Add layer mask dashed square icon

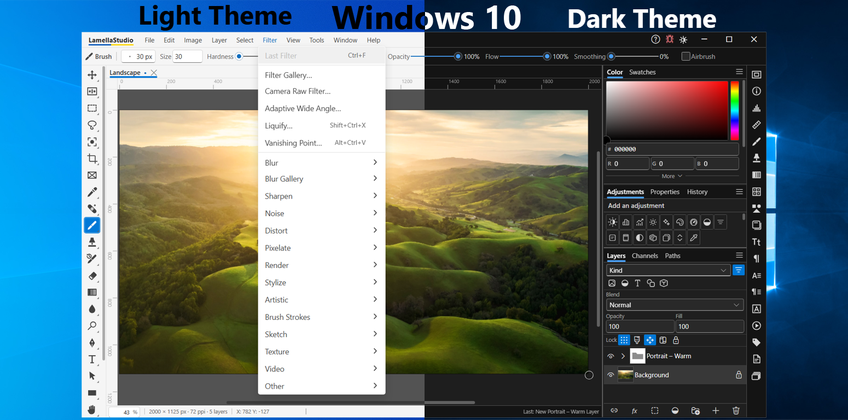[x=654, y=411]
